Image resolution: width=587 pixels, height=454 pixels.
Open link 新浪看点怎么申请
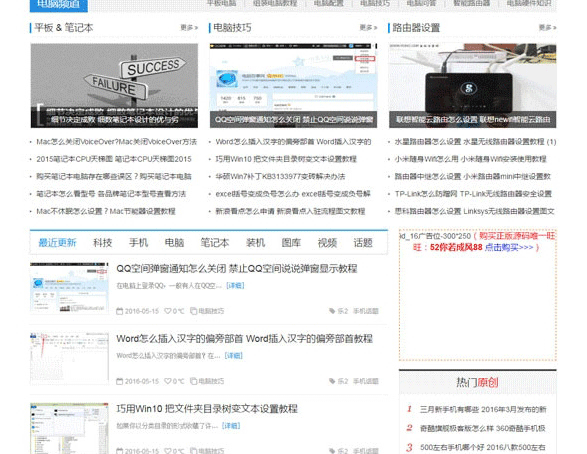(x=290, y=211)
